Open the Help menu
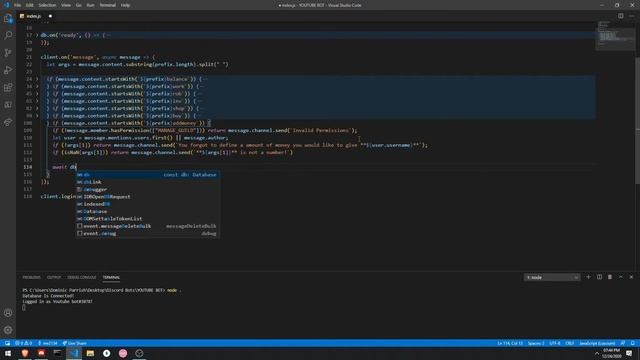This screenshot has height=360, width=640. [125, 5]
